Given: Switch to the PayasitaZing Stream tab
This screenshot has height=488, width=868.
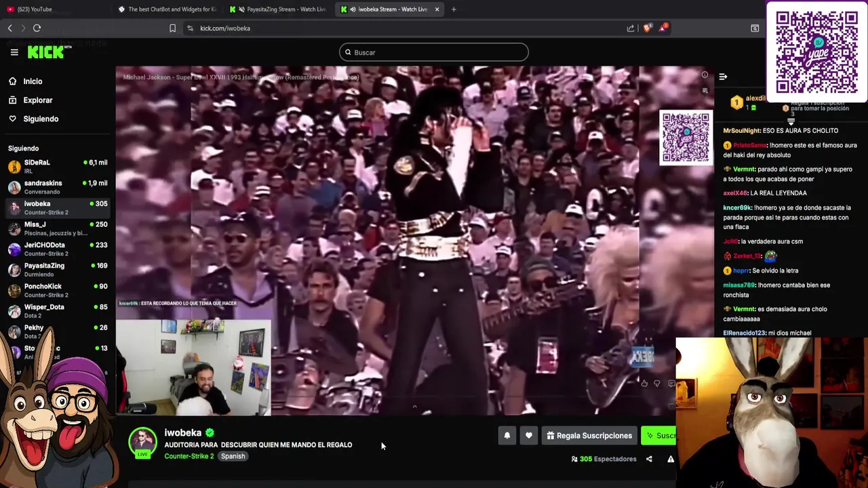Looking at the screenshot, I should click(x=278, y=9).
